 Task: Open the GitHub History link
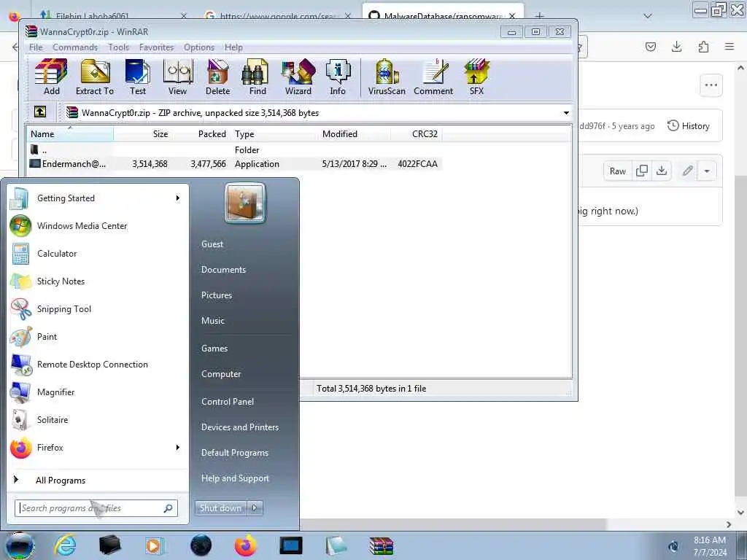click(x=689, y=125)
